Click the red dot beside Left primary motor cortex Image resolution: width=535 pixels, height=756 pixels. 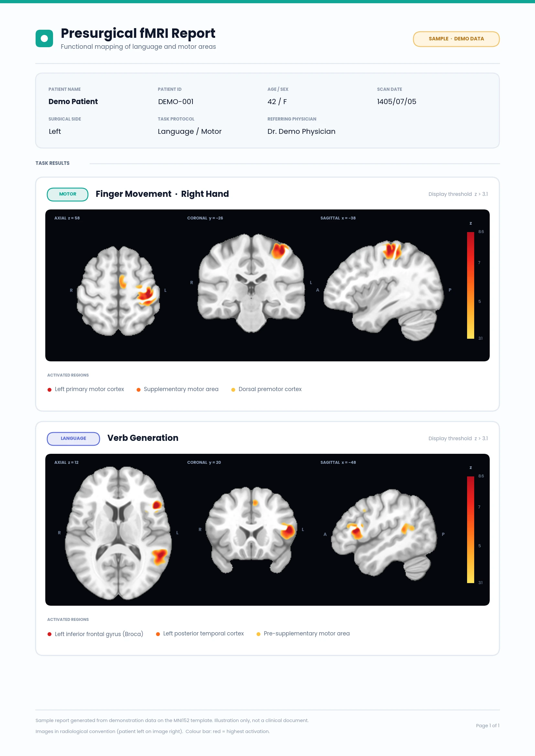[x=49, y=389]
